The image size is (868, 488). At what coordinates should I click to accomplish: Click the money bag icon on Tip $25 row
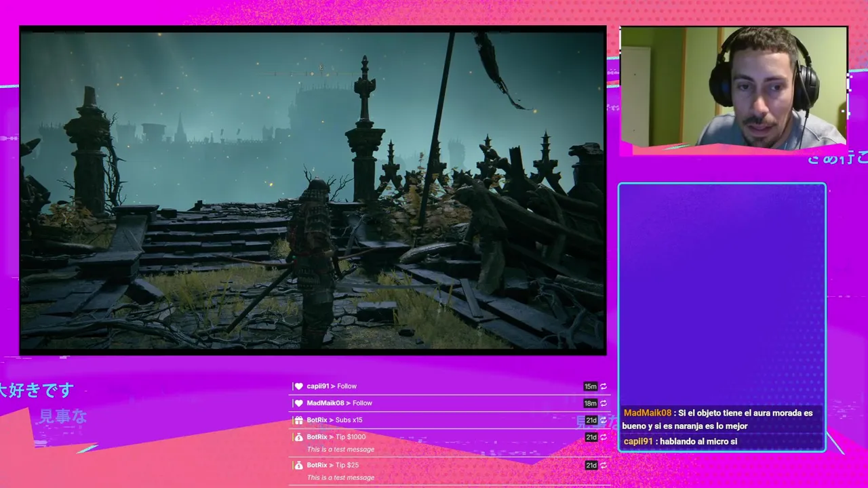[298, 465]
